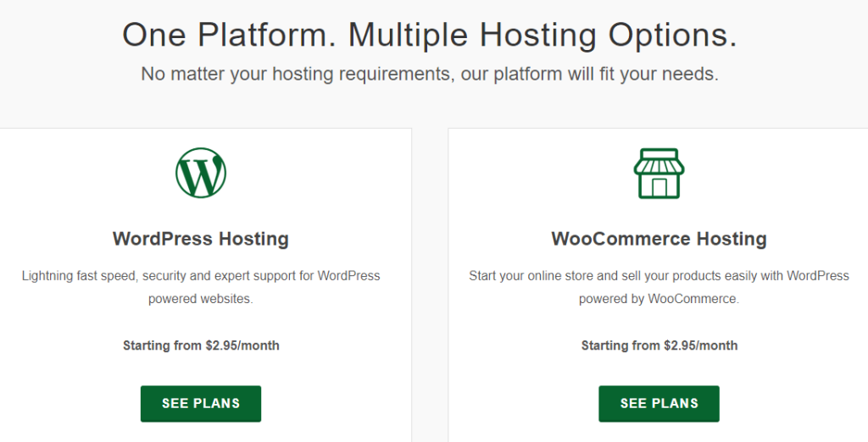The height and width of the screenshot is (442, 868).
Task: Click the W letter inside WordPress logo
Action: 200,175
